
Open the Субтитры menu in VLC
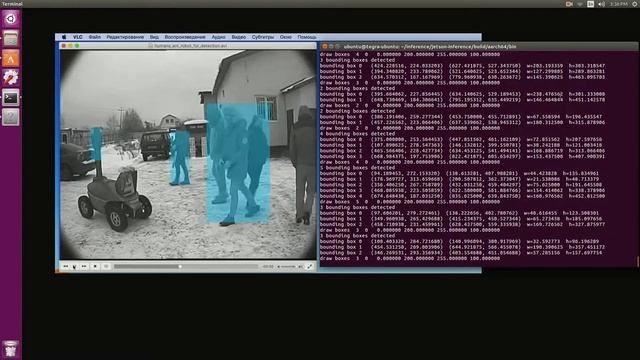coord(262,37)
